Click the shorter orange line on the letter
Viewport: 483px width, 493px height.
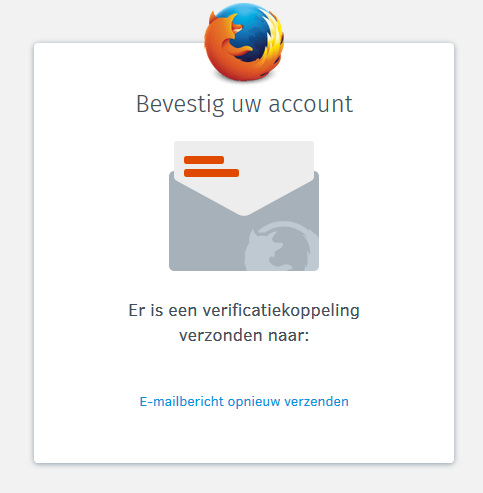point(204,160)
